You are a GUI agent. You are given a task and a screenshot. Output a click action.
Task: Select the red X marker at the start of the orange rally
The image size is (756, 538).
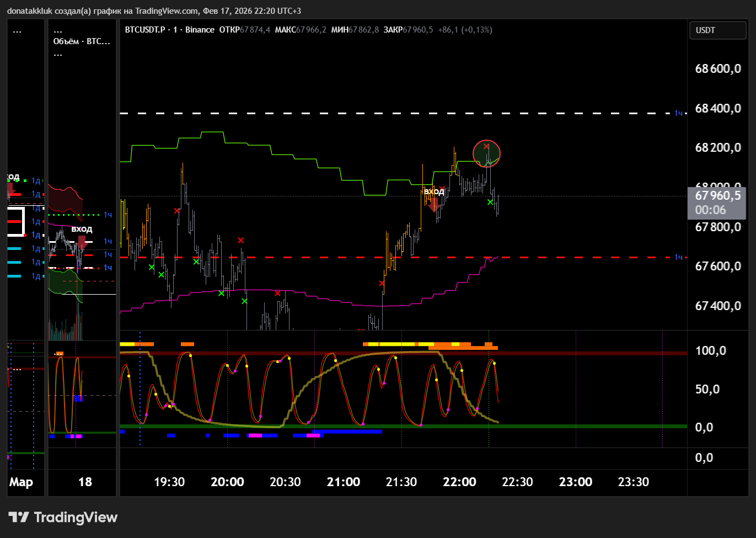(382, 283)
